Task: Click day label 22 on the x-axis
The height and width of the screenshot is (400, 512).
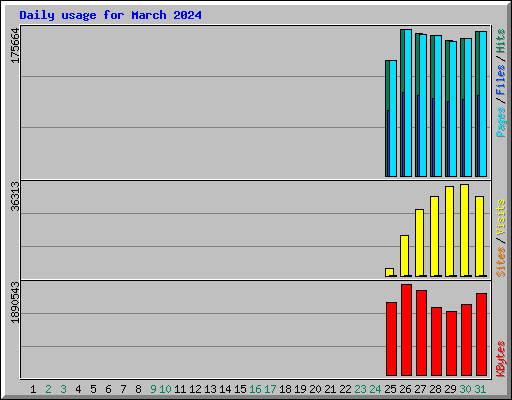Action: coord(345,389)
